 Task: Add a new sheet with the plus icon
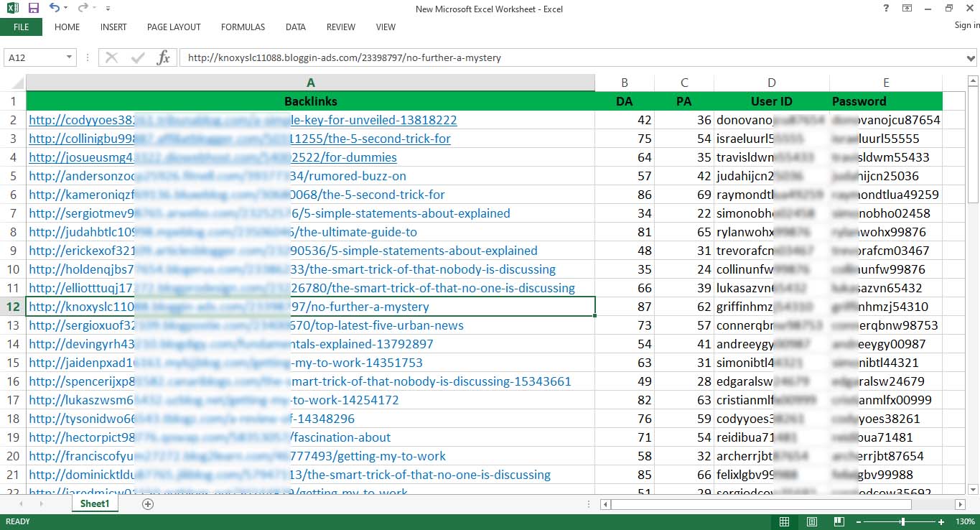click(x=148, y=504)
